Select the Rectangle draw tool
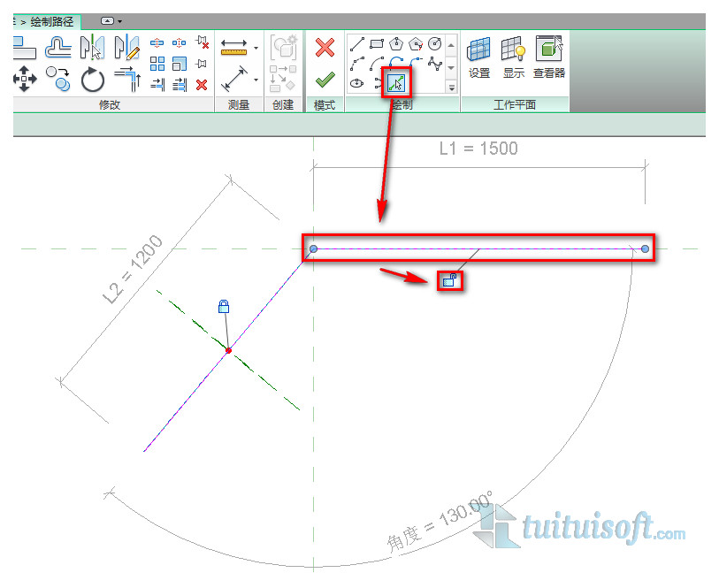Viewport: 719px width, 588px height. point(377,44)
